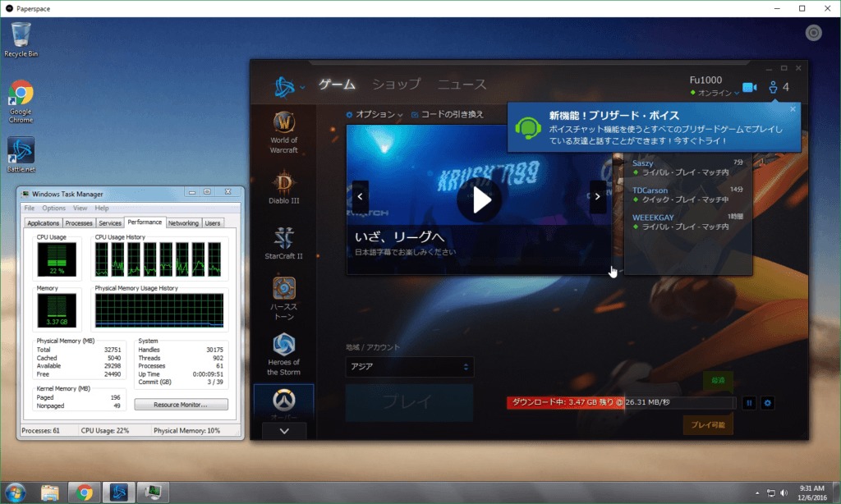Open View menu in Task Manager
This screenshot has height=504, width=841.
click(80, 208)
